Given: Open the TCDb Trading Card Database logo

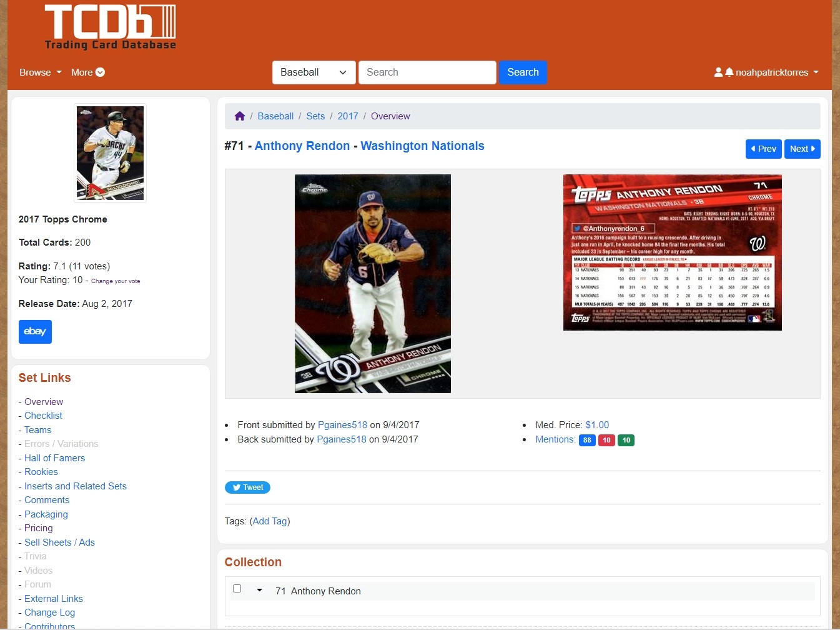Looking at the screenshot, I should coord(111,27).
